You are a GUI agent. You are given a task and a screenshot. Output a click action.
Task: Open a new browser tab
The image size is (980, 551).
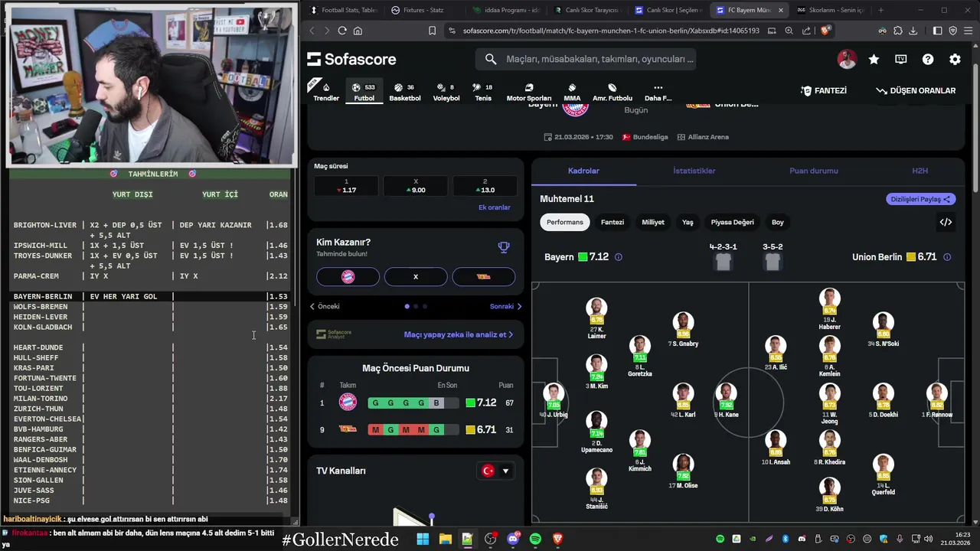point(880,10)
